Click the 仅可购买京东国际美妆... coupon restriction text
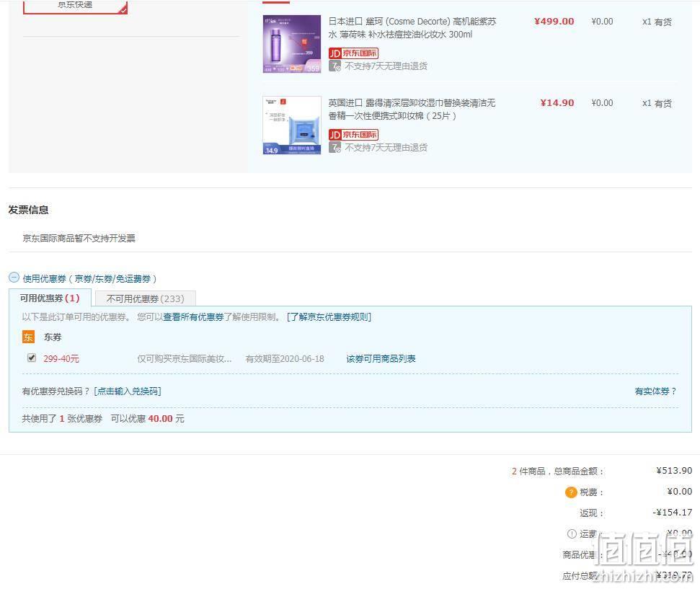Image resolution: width=700 pixels, height=589 pixels. click(x=185, y=358)
